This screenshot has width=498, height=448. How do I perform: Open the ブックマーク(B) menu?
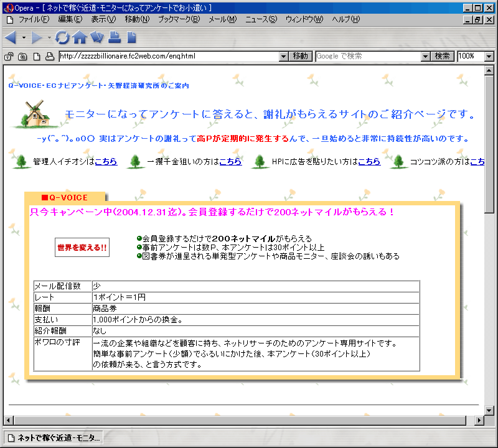(x=179, y=19)
